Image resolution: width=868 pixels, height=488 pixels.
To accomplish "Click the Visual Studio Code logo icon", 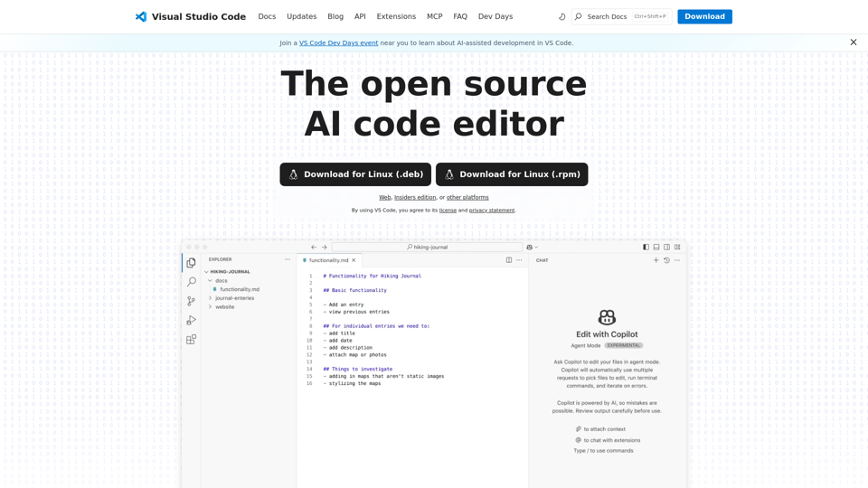I will 141,16.
